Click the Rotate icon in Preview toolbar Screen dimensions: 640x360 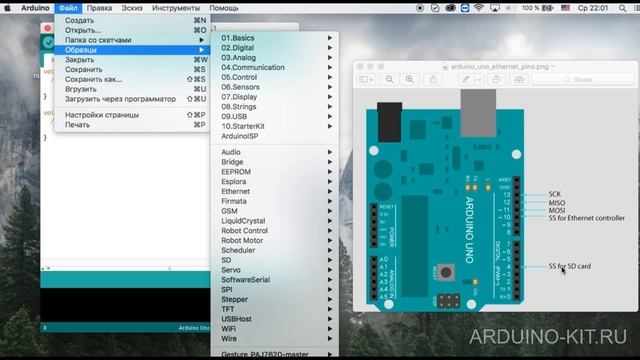[x=497, y=79]
